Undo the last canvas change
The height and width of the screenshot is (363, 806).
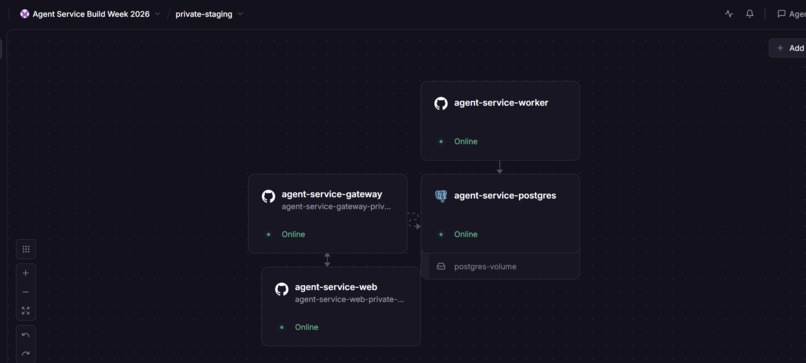[x=26, y=335]
